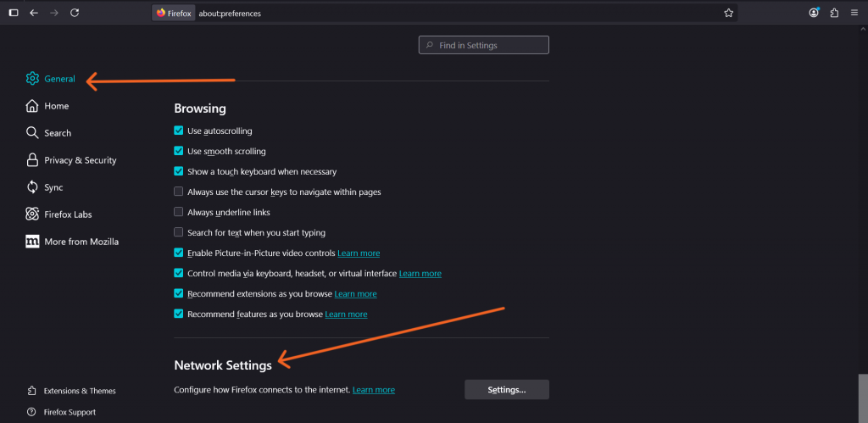Open the Extensions puzzle icon
The width and height of the screenshot is (868, 423).
(x=835, y=13)
